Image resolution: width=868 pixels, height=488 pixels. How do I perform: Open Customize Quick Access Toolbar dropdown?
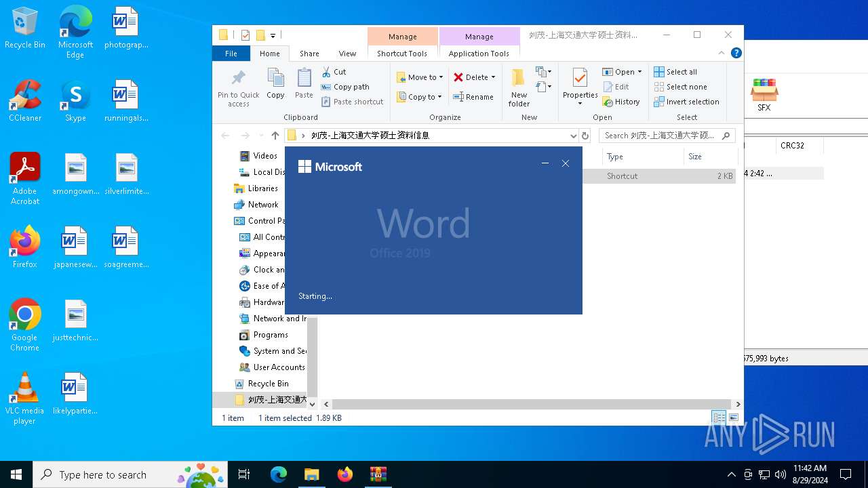pos(273,35)
